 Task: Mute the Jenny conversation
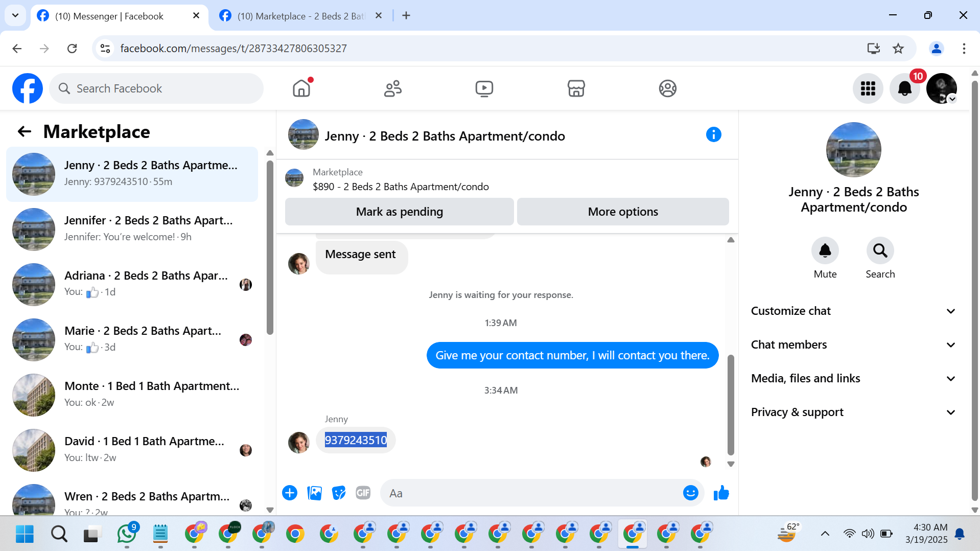click(x=825, y=250)
